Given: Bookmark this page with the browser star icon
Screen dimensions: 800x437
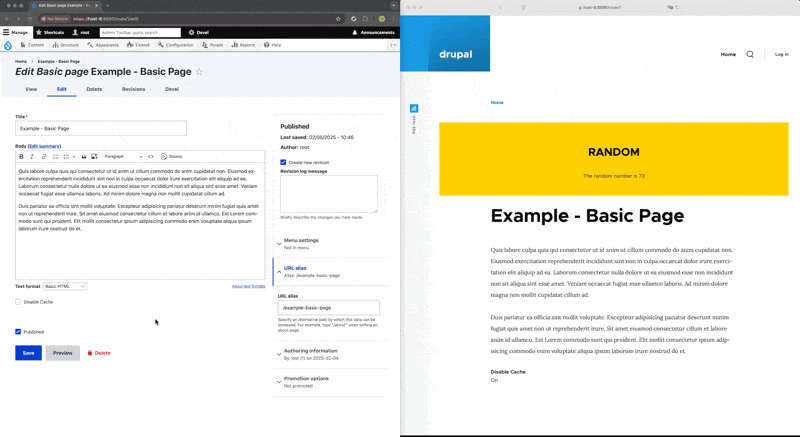Looking at the screenshot, I should 339,19.
